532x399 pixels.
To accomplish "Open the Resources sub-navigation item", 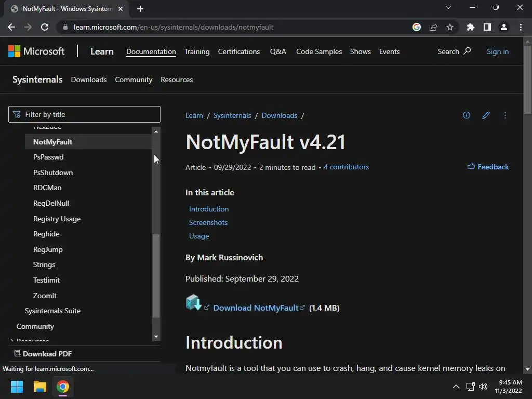I will tap(177, 79).
